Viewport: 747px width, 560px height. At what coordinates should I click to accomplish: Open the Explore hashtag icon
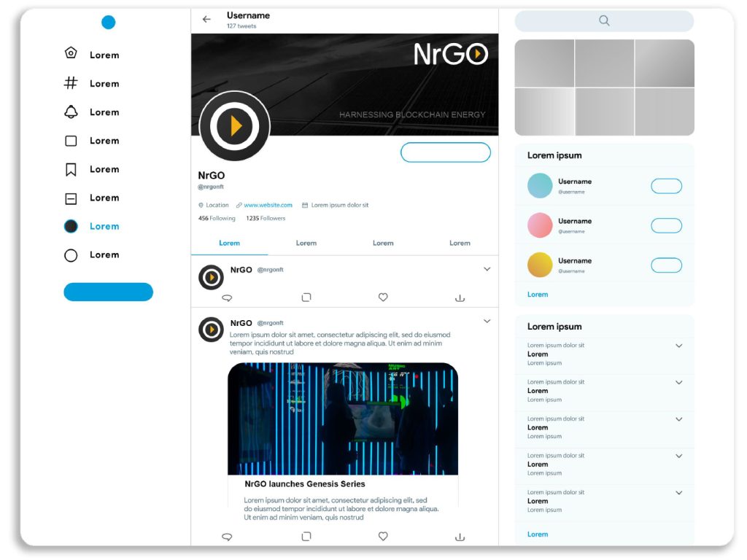coord(70,82)
